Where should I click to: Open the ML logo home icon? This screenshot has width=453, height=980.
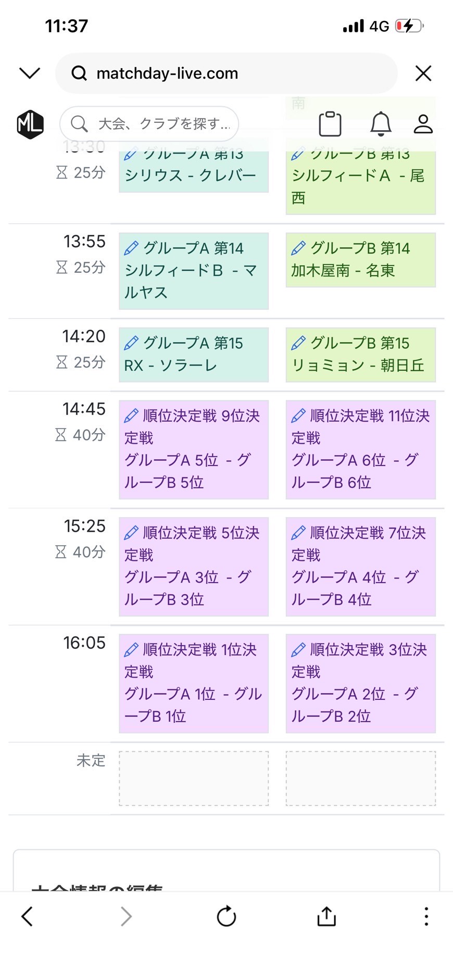pyautogui.click(x=30, y=124)
